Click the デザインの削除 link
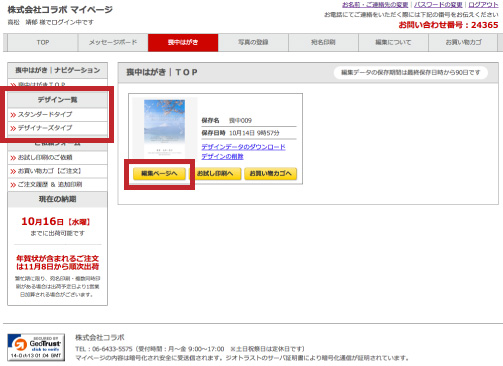 click(222, 156)
